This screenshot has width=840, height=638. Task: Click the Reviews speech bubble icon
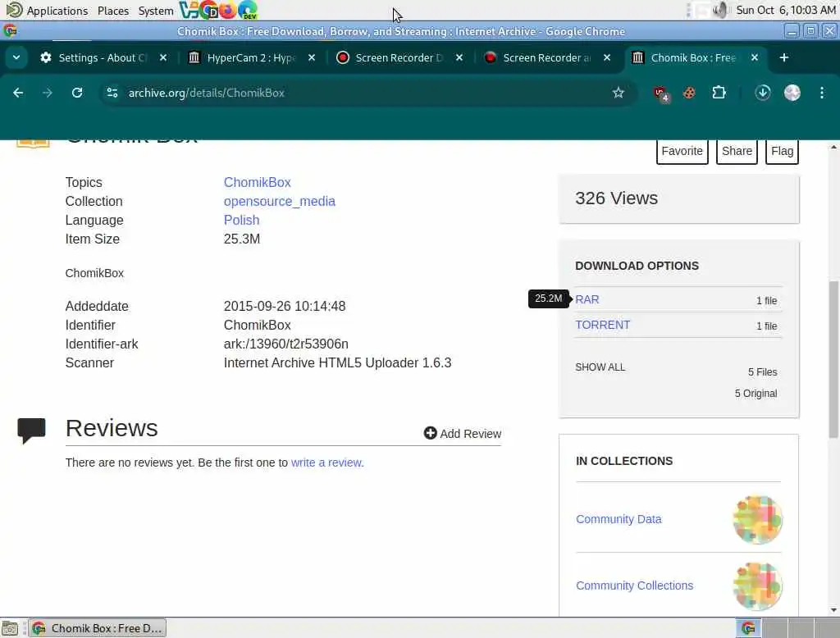[x=32, y=431]
